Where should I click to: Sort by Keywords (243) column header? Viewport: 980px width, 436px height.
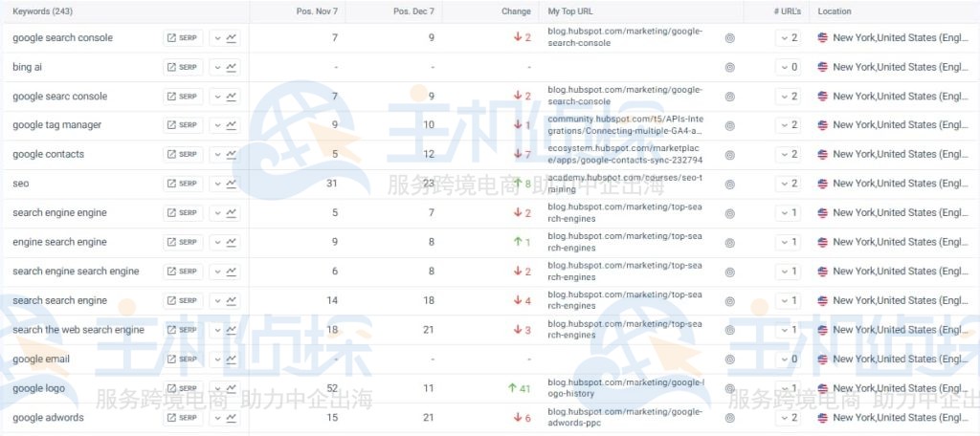tap(42, 11)
